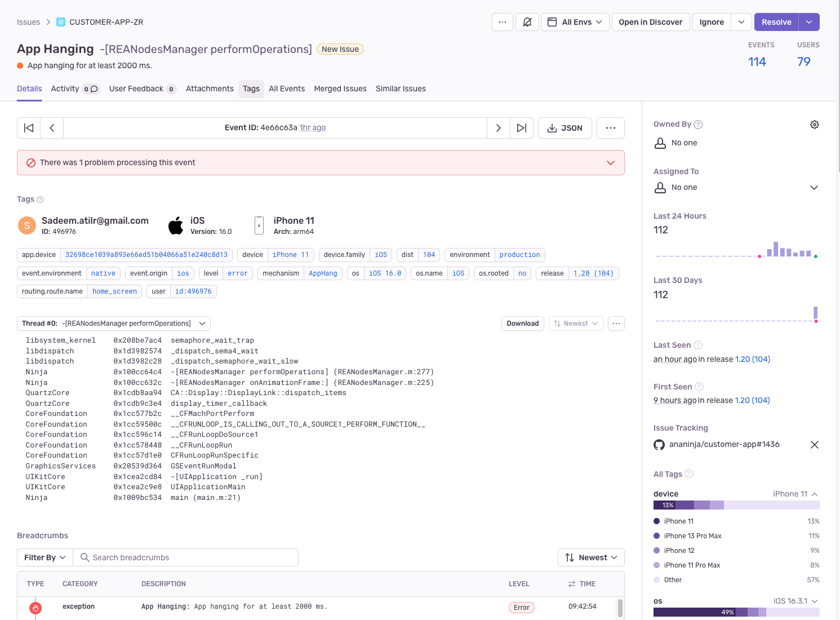Click the Issues breadcrumb link
This screenshot has height=620, width=840.
[x=28, y=22]
